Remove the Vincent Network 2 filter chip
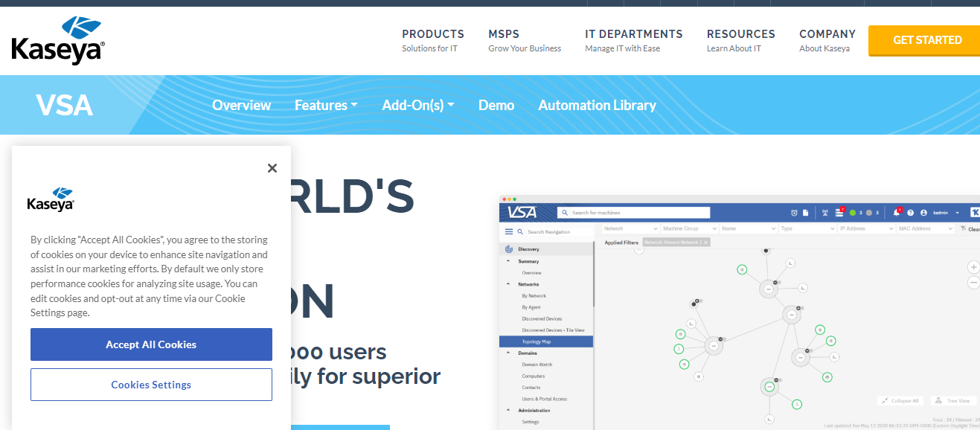Viewport: 980px width, 430px height. point(706,243)
